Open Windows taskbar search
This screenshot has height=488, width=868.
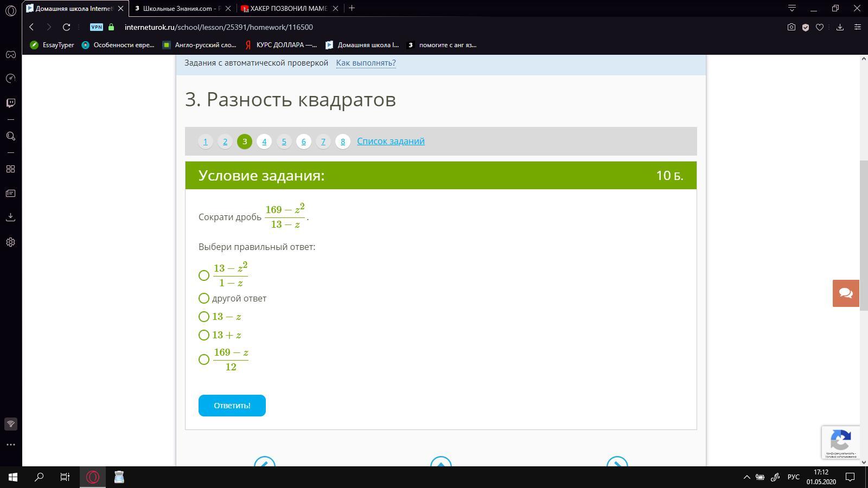[x=39, y=477]
